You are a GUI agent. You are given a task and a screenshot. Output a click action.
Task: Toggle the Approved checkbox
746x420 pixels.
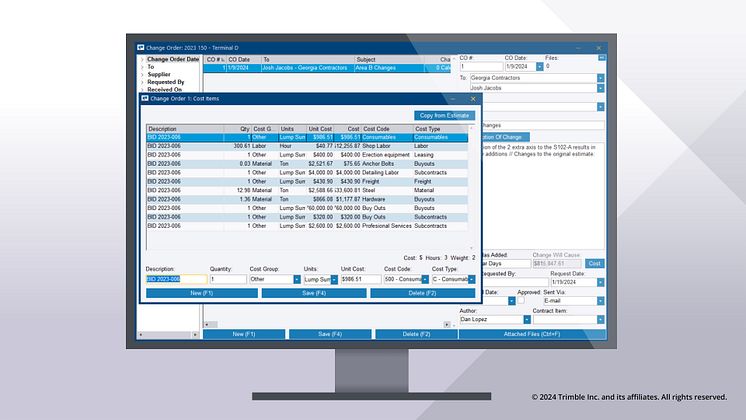pyautogui.click(x=520, y=300)
